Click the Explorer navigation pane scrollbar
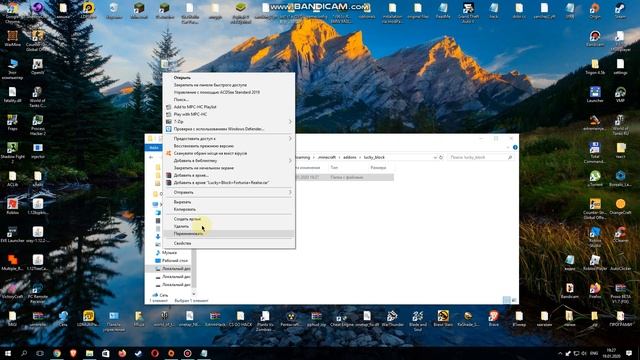The width and height of the screenshot is (640, 360). 193,269
